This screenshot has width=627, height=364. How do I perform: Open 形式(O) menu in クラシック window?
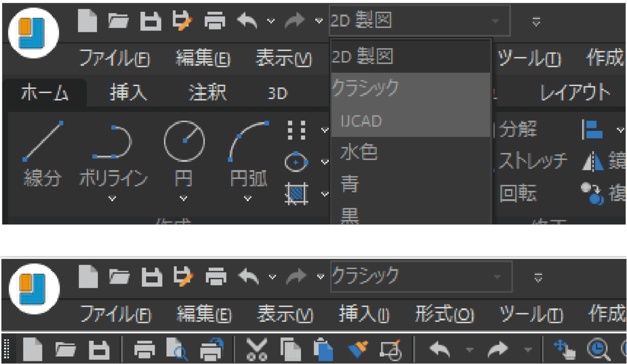[444, 314]
